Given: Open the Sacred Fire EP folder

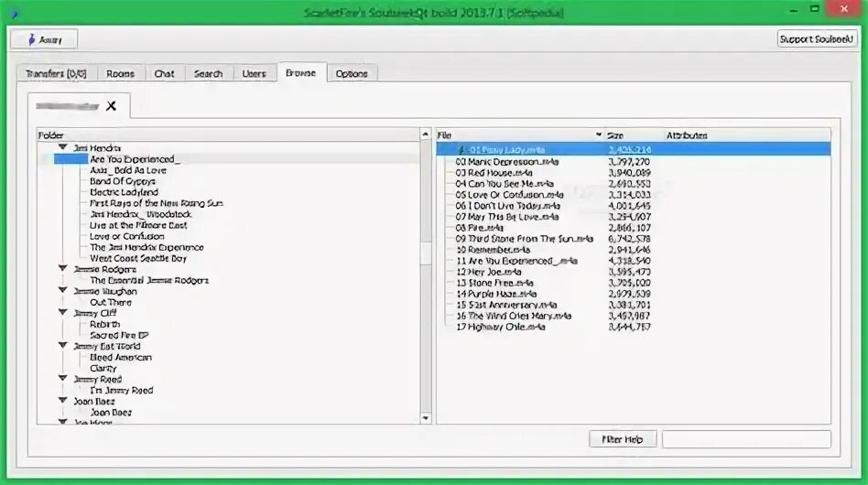Looking at the screenshot, I should [x=119, y=335].
